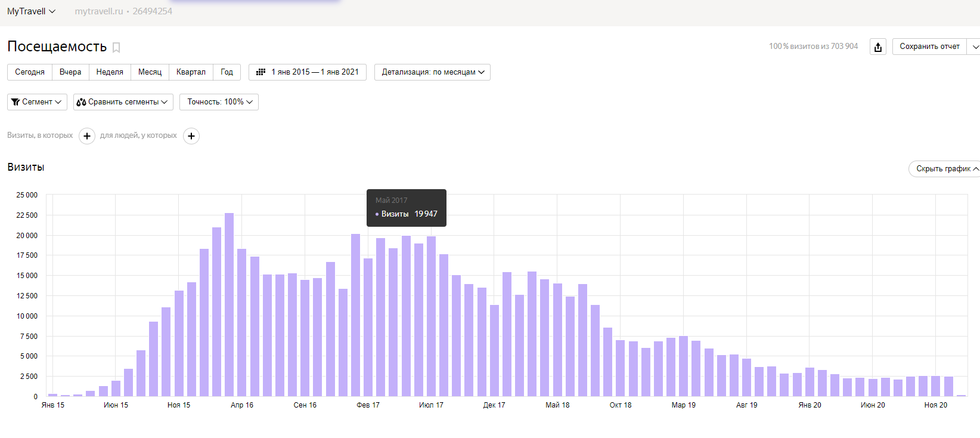980x438 pixels.
Task: Open Точность: 100% dropdown
Action: [x=219, y=102]
